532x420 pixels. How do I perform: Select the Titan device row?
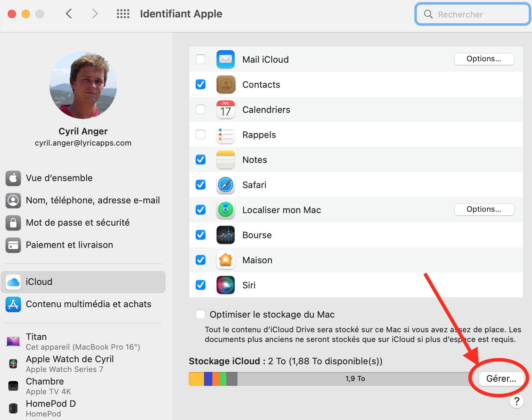[x=84, y=341]
